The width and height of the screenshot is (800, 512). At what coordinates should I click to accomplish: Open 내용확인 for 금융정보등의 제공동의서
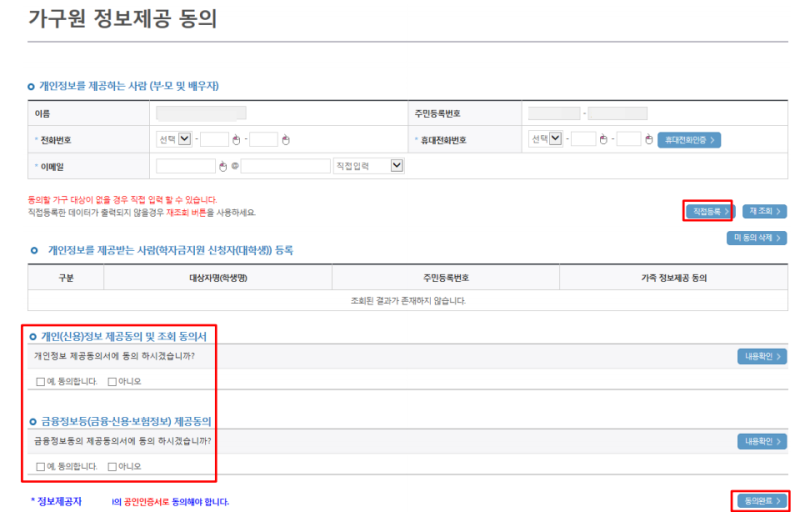762,442
